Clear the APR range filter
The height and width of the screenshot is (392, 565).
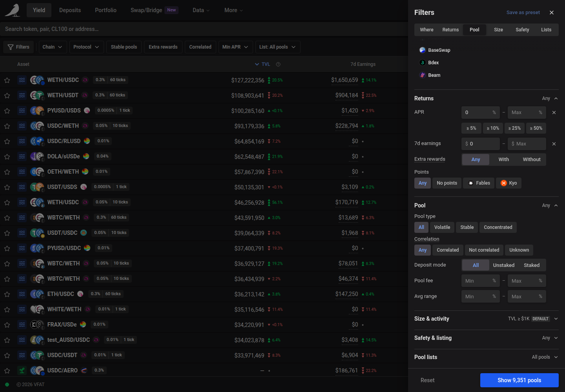point(554,113)
